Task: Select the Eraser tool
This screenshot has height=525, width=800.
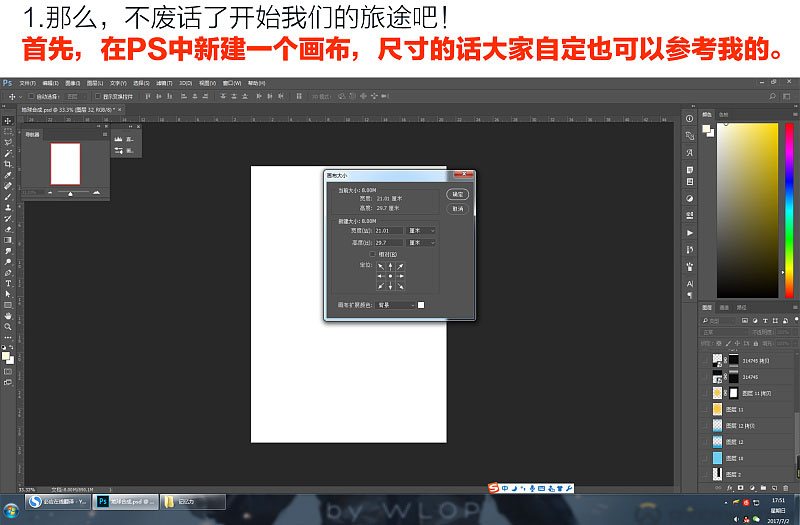Action: click(8, 229)
